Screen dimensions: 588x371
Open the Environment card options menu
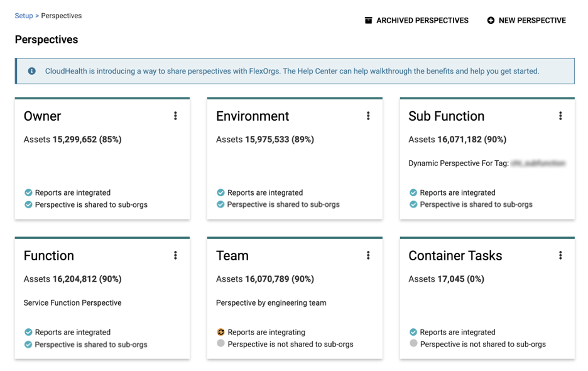[x=368, y=116]
